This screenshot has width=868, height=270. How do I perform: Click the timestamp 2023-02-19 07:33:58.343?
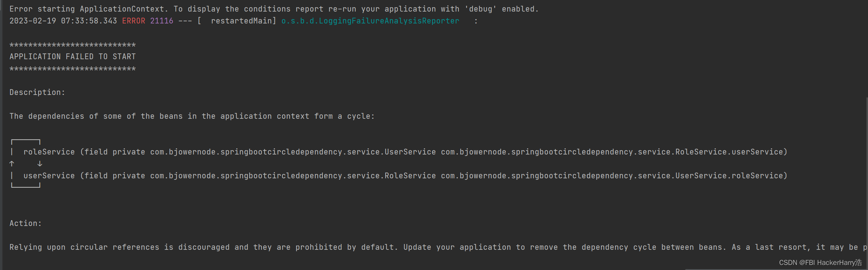(63, 21)
